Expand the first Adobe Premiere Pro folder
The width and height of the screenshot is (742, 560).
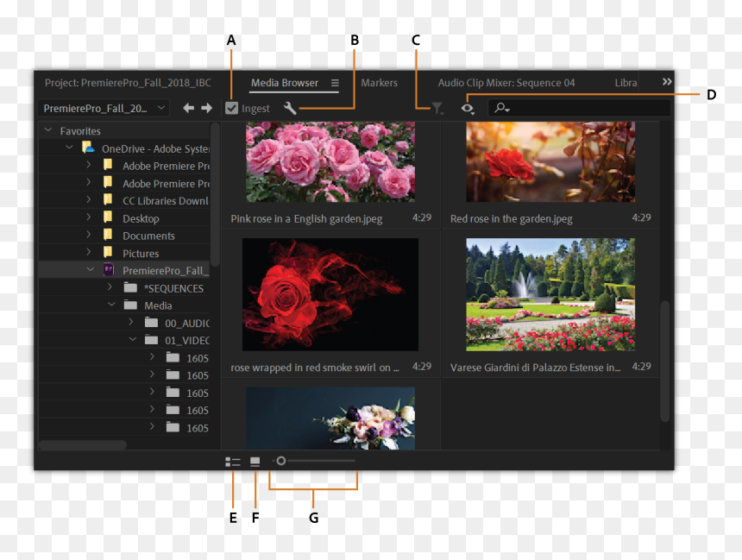[x=89, y=165]
